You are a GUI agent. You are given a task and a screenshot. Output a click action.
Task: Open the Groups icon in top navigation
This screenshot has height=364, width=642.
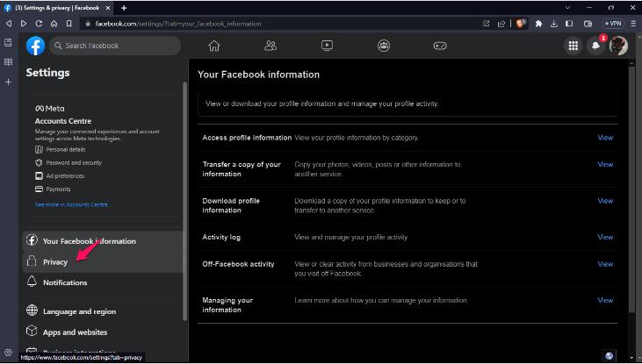[384, 46]
